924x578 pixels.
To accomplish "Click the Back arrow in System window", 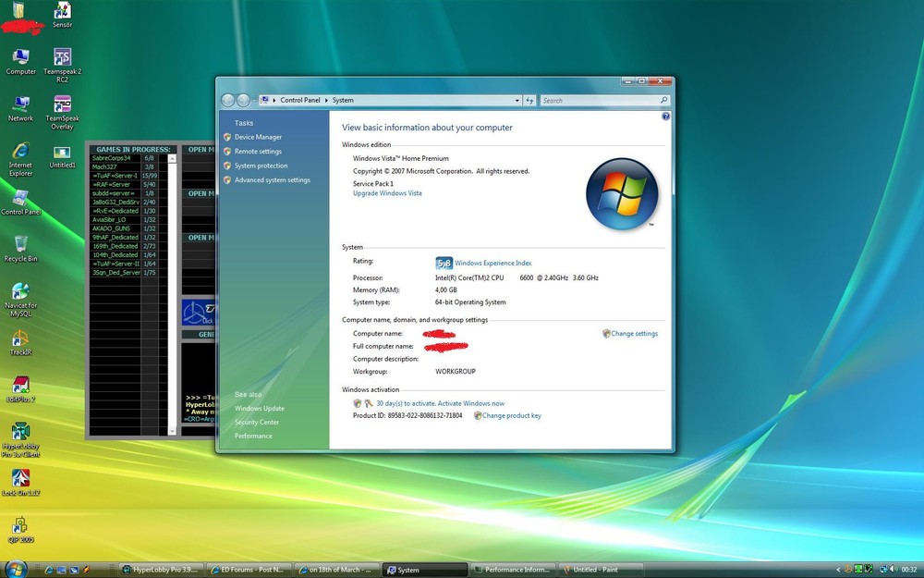I will tap(228, 100).
